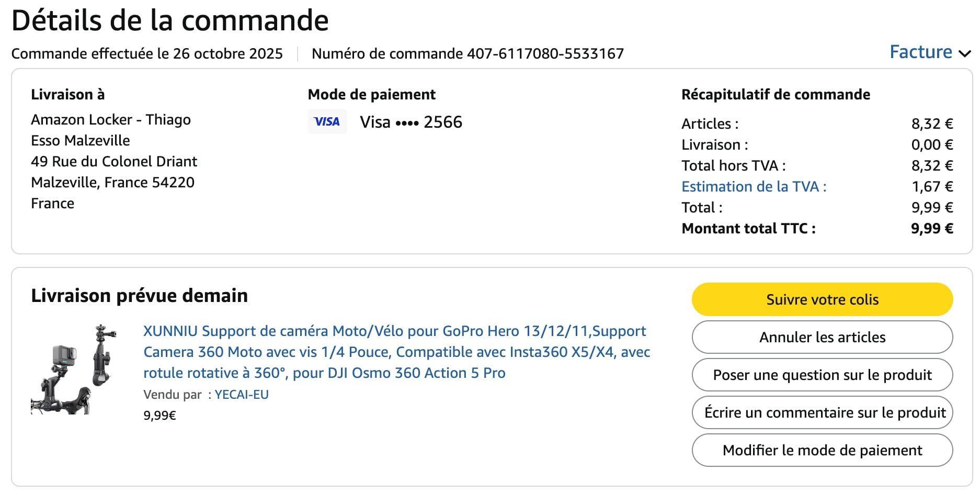Click the Livraison prévue demain heading
Screen dimensions: 980x493
(x=139, y=296)
